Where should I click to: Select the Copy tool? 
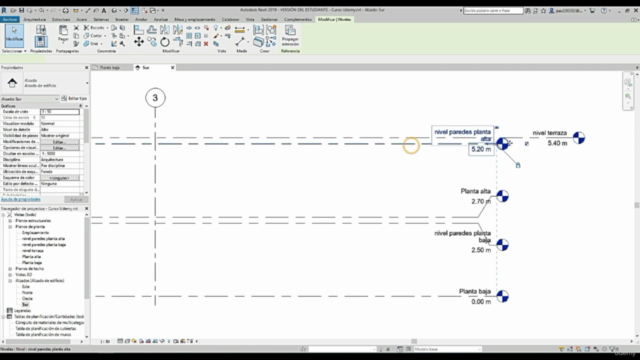[x=152, y=42]
